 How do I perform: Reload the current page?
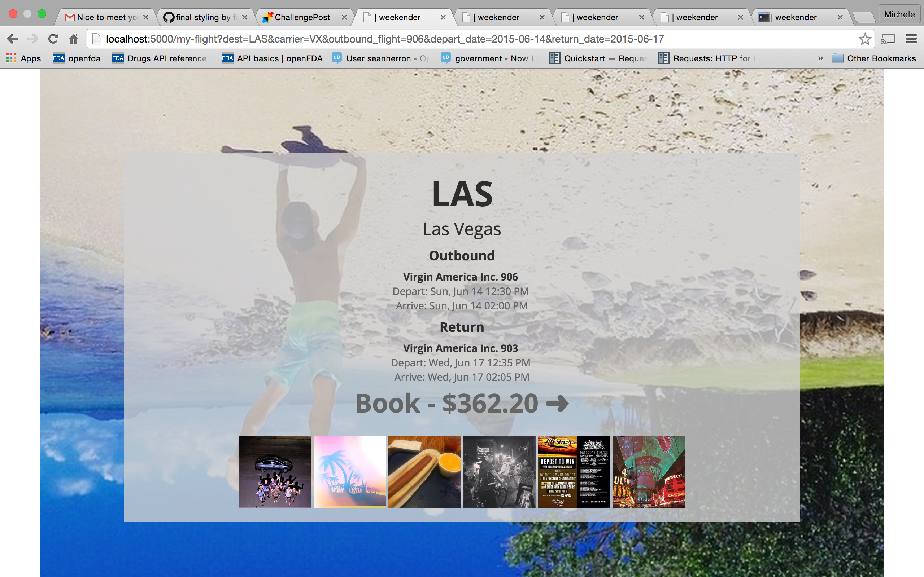coord(53,39)
